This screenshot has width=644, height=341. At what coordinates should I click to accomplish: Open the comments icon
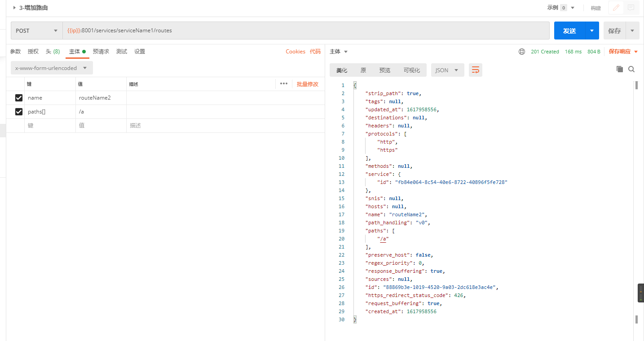pyautogui.click(x=631, y=8)
